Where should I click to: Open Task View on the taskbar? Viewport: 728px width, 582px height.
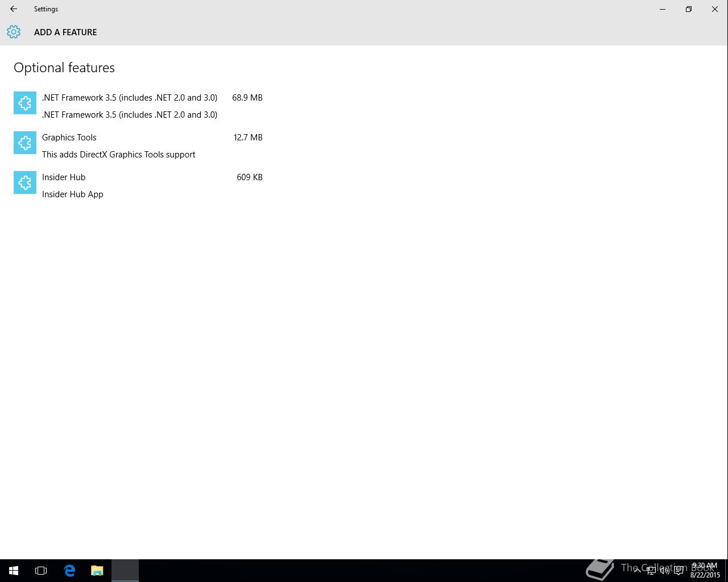coord(41,571)
